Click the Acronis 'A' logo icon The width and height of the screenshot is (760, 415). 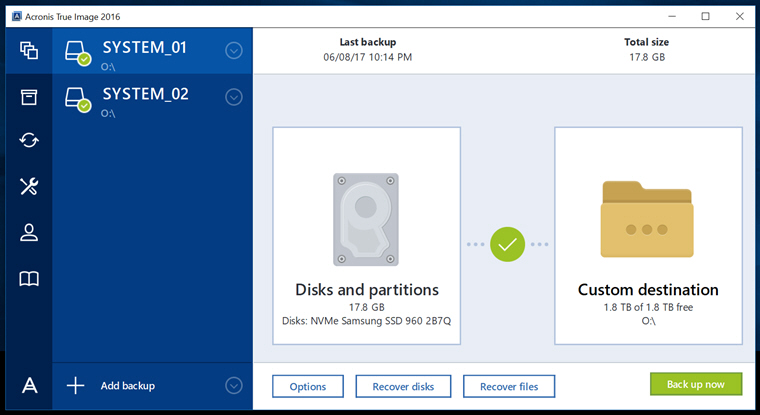[x=29, y=386]
